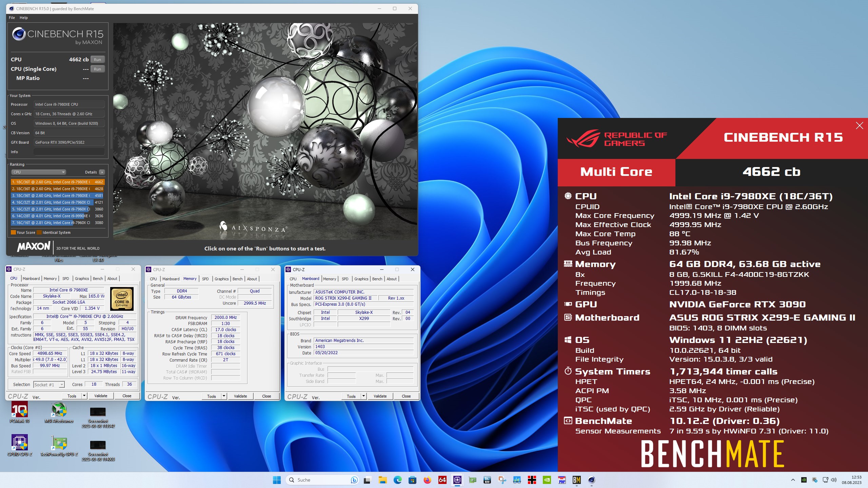Click Bing chat icon in search box

(x=354, y=480)
